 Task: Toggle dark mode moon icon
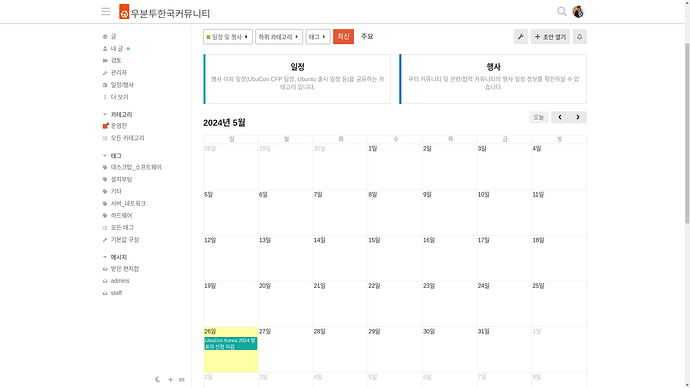[x=158, y=379]
